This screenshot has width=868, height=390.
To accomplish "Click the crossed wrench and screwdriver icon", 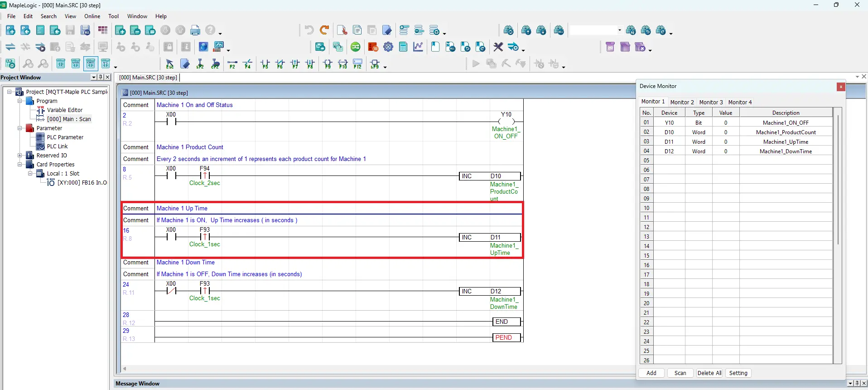I will (498, 47).
